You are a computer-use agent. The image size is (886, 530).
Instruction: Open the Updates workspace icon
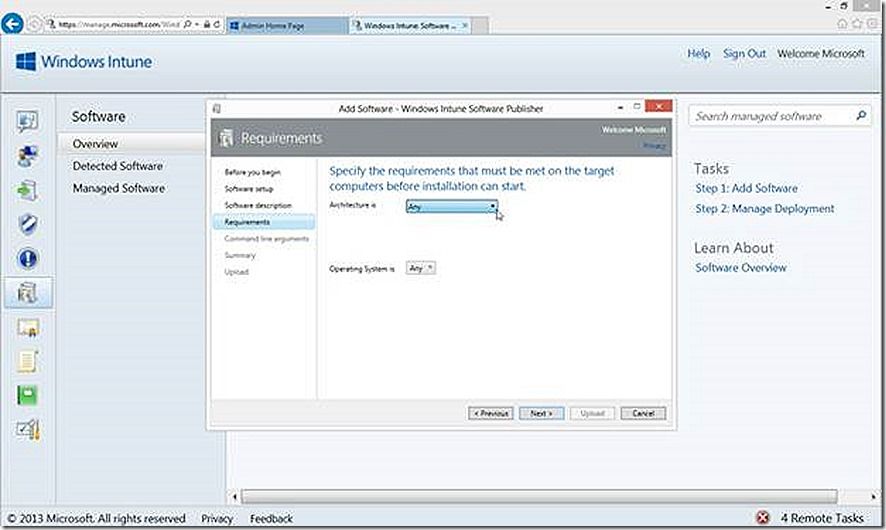click(27, 190)
